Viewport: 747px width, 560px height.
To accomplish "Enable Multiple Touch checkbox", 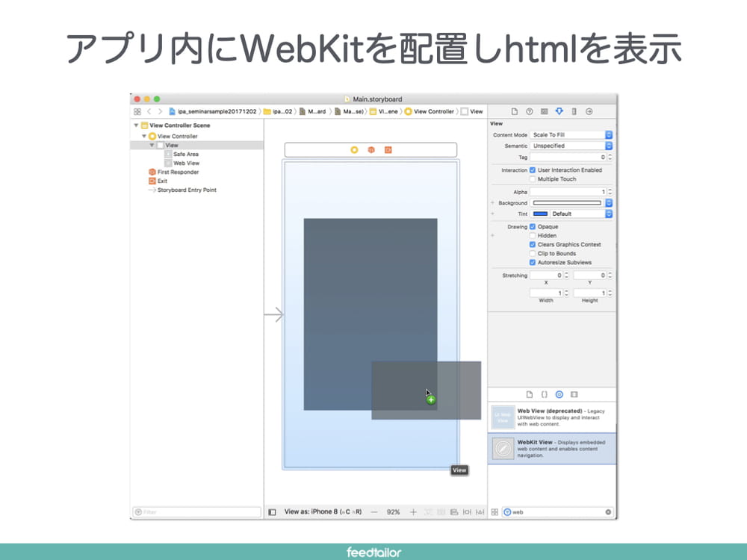I will coord(533,179).
